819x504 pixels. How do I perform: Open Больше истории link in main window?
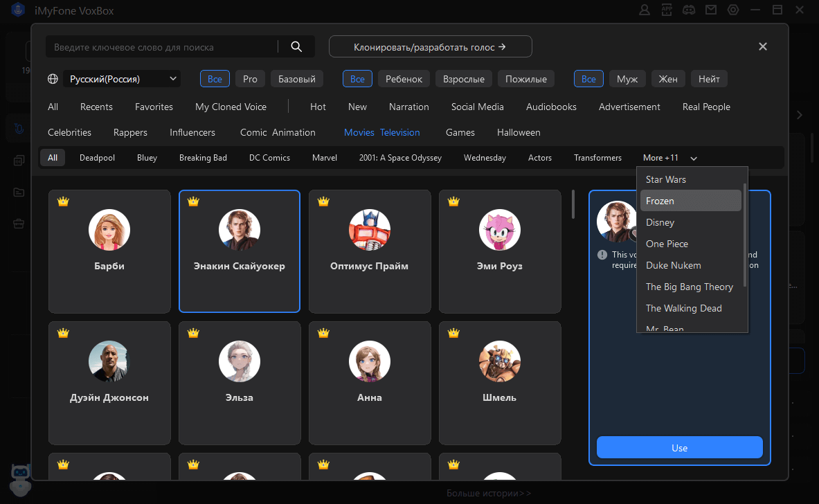tap(488, 493)
